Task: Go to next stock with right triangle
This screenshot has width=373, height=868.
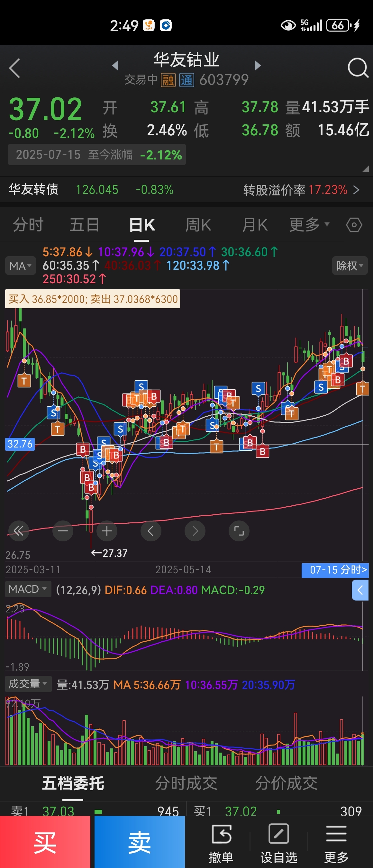Action: pyautogui.click(x=258, y=65)
